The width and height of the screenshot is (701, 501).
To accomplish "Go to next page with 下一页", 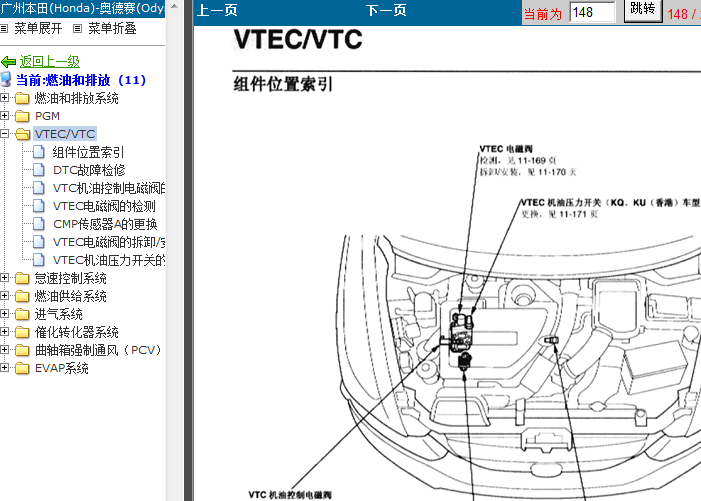I will pos(386,10).
